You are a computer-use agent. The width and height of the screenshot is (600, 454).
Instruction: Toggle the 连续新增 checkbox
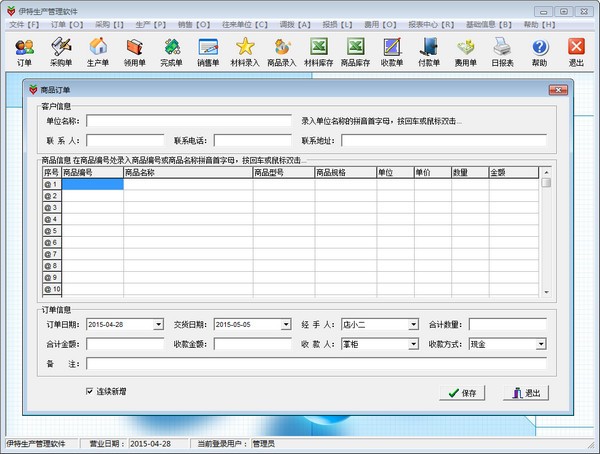click(x=90, y=391)
